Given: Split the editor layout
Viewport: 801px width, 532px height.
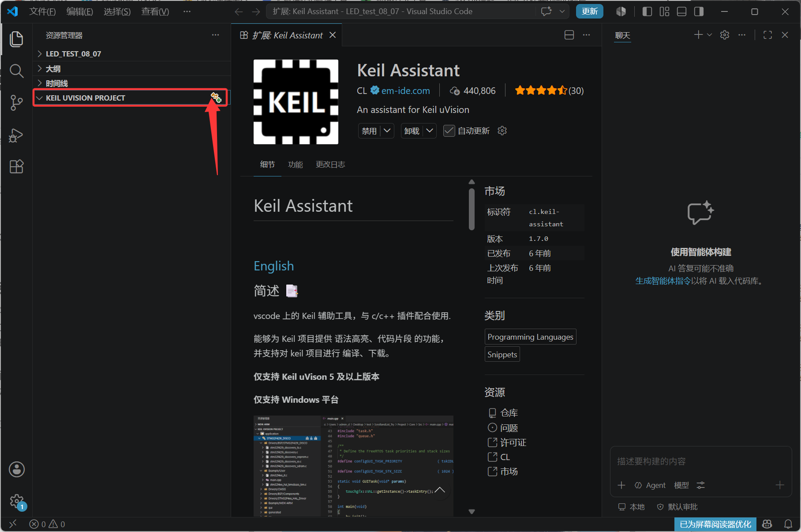Looking at the screenshot, I should [x=569, y=35].
